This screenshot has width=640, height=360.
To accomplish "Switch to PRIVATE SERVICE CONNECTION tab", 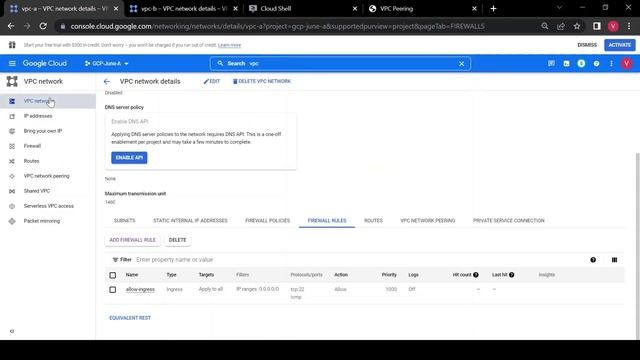I will (x=509, y=220).
